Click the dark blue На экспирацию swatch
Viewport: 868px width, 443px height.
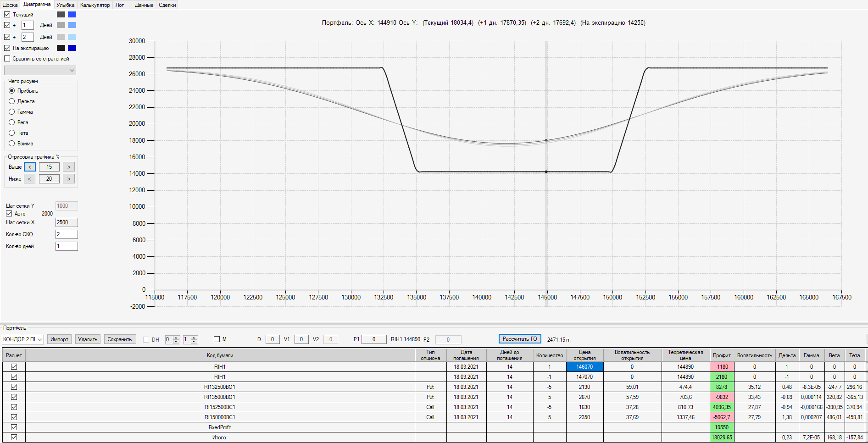[x=72, y=48]
